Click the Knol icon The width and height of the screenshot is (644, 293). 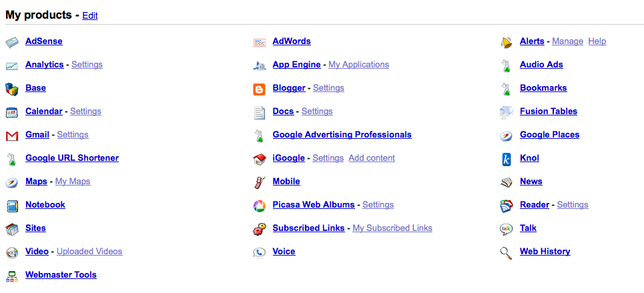click(x=507, y=159)
